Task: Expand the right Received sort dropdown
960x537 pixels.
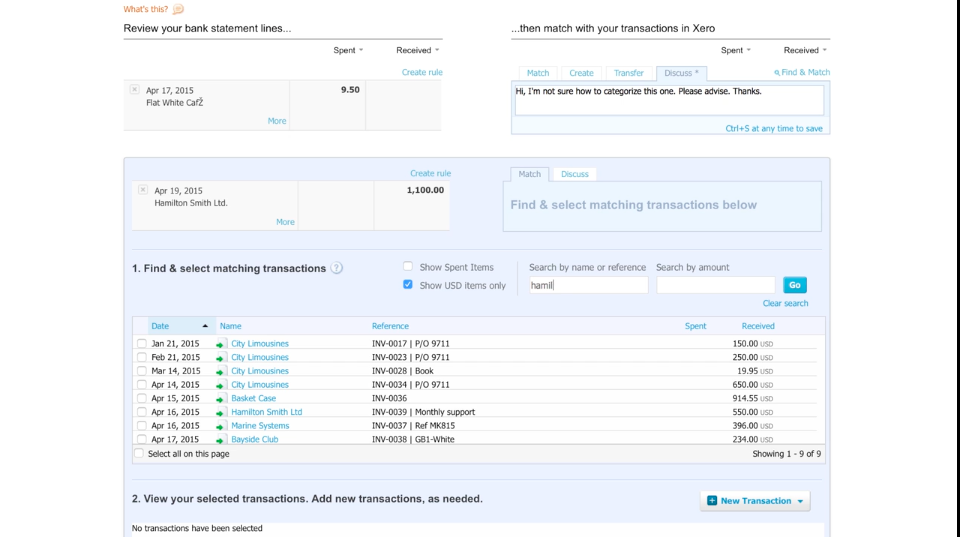Action: coord(805,50)
